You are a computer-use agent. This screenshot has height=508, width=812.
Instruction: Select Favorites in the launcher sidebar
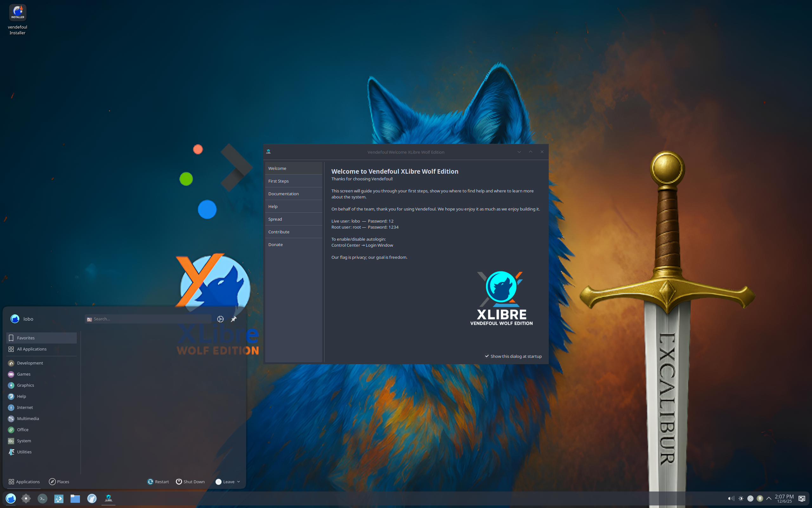click(41, 338)
